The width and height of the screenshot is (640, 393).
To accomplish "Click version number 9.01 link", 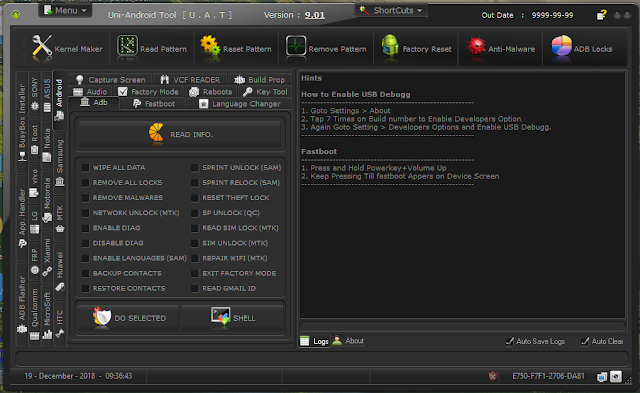I will coord(315,15).
